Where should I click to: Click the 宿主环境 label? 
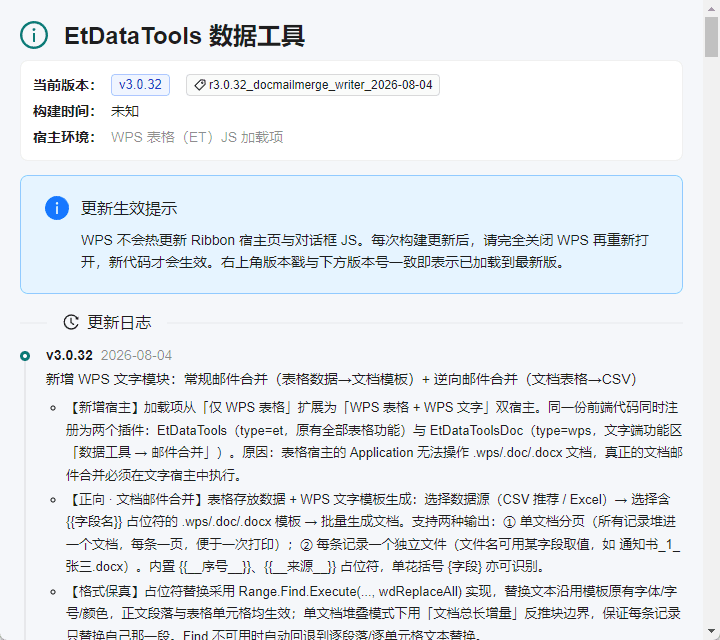click(x=64, y=137)
